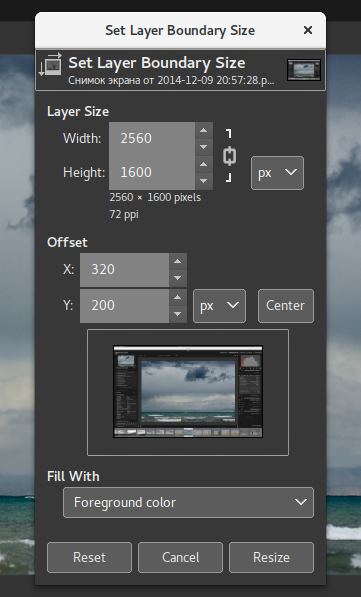
Task: Open the Layer Size px unit dropdown
Action: pos(277,173)
